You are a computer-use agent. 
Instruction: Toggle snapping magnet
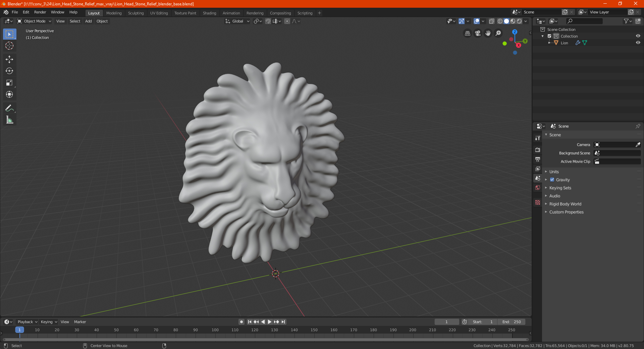[268, 21]
